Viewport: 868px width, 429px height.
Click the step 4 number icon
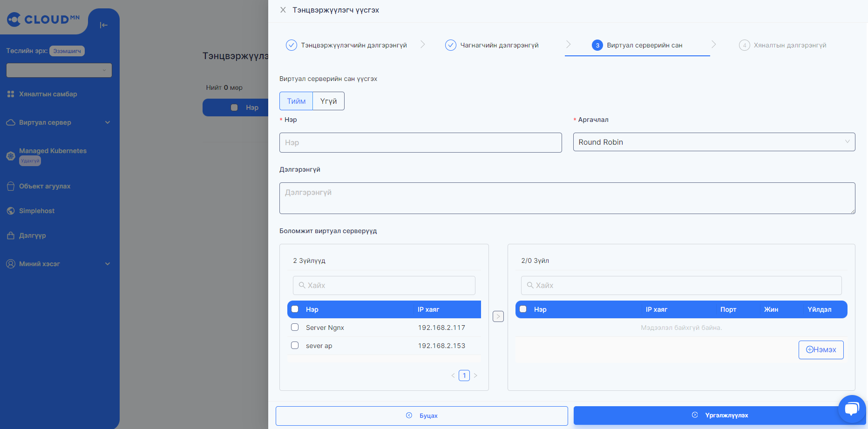[x=745, y=45]
